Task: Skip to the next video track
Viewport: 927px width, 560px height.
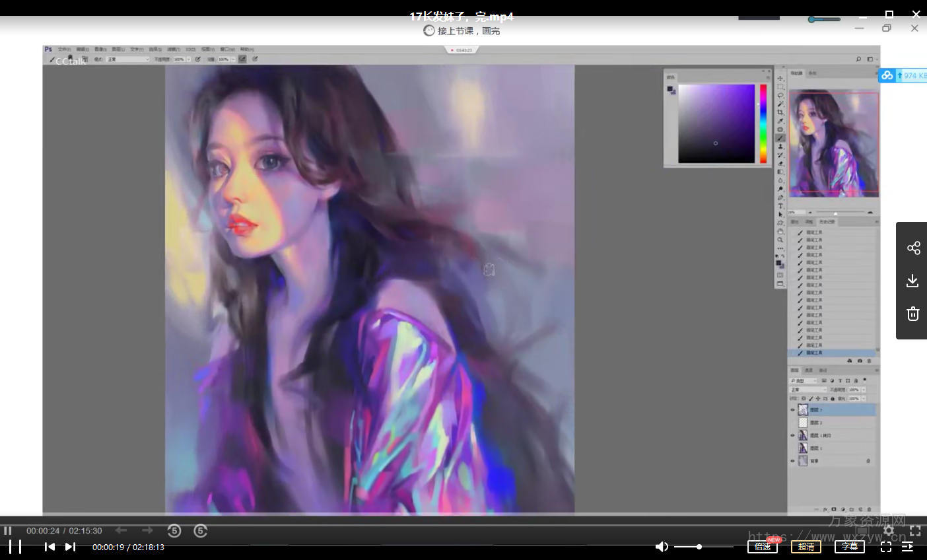Action: coord(70,547)
